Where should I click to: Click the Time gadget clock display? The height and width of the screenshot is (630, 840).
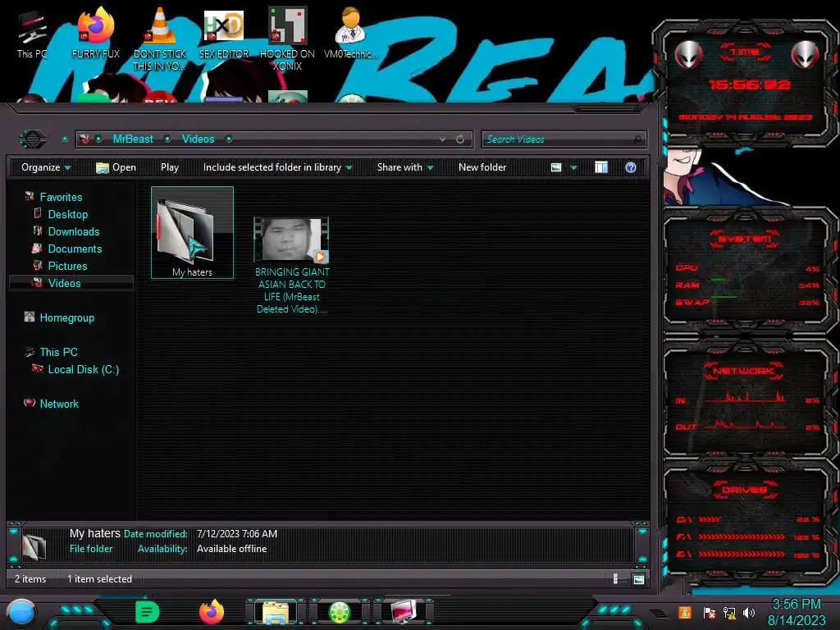click(749, 84)
